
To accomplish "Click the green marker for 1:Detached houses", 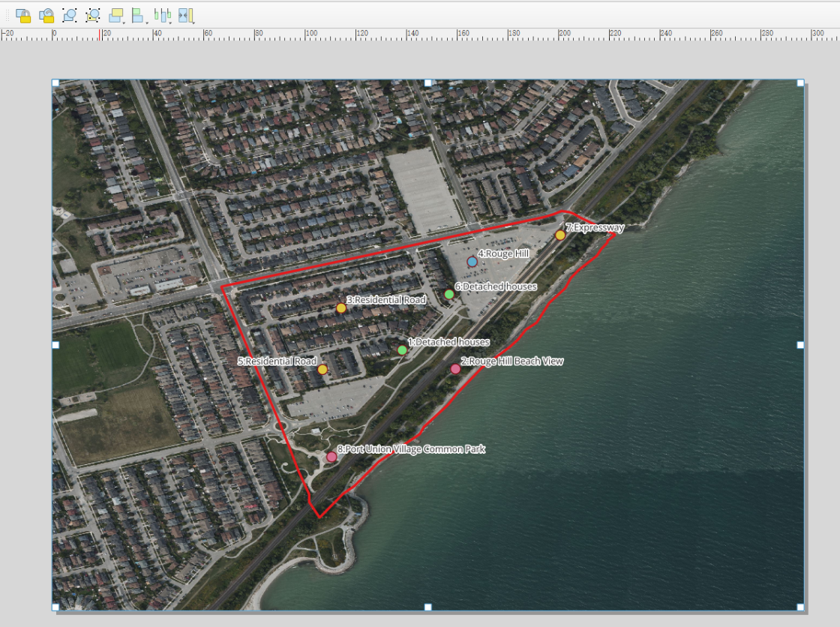I will [x=402, y=350].
